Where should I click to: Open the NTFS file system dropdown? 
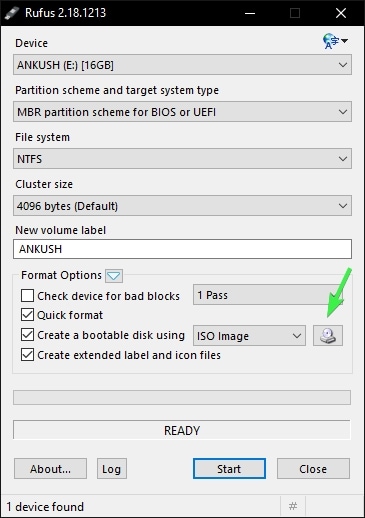click(x=182, y=159)
